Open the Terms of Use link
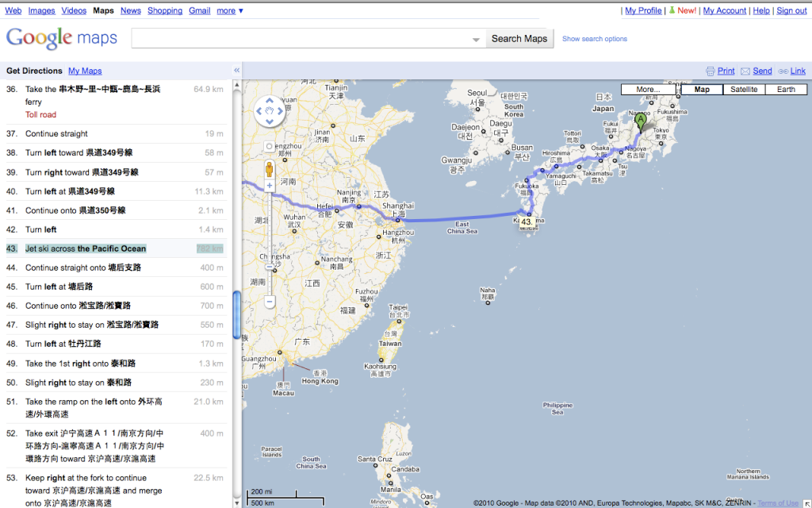The width and height of the screenshot is (812, 508). click(778, 502)
